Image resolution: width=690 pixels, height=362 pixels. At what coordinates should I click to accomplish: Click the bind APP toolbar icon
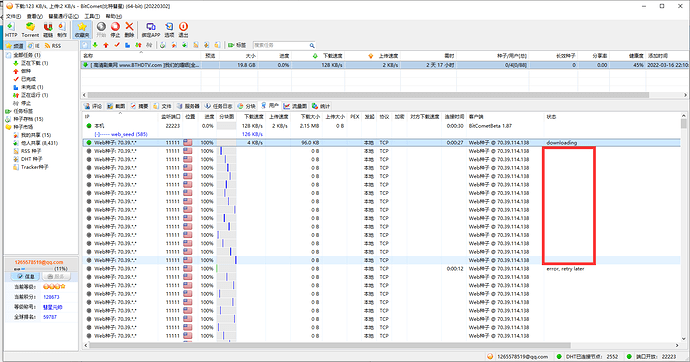(150, 29)
